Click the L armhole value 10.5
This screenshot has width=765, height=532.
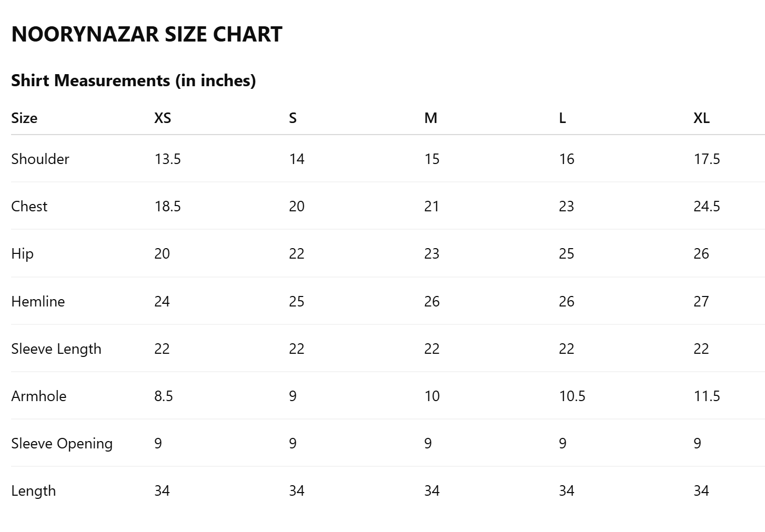[572, 396]
